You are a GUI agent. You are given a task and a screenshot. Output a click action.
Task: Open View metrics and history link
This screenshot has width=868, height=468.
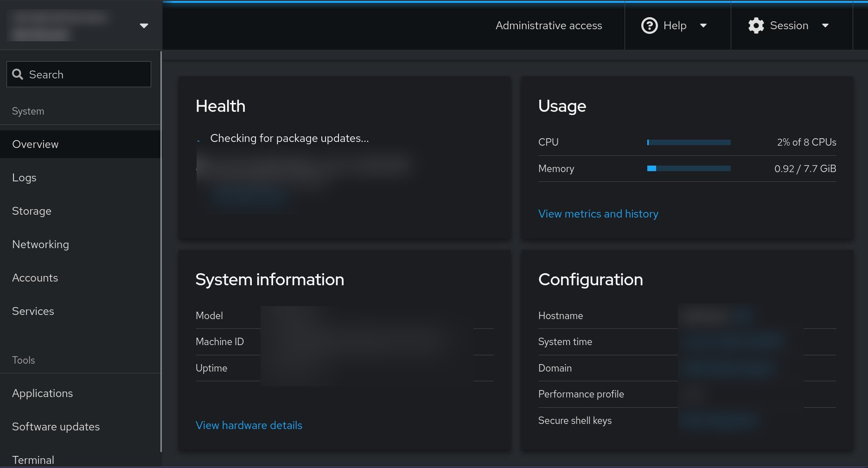pyautogui.click(x=598, y=214)
